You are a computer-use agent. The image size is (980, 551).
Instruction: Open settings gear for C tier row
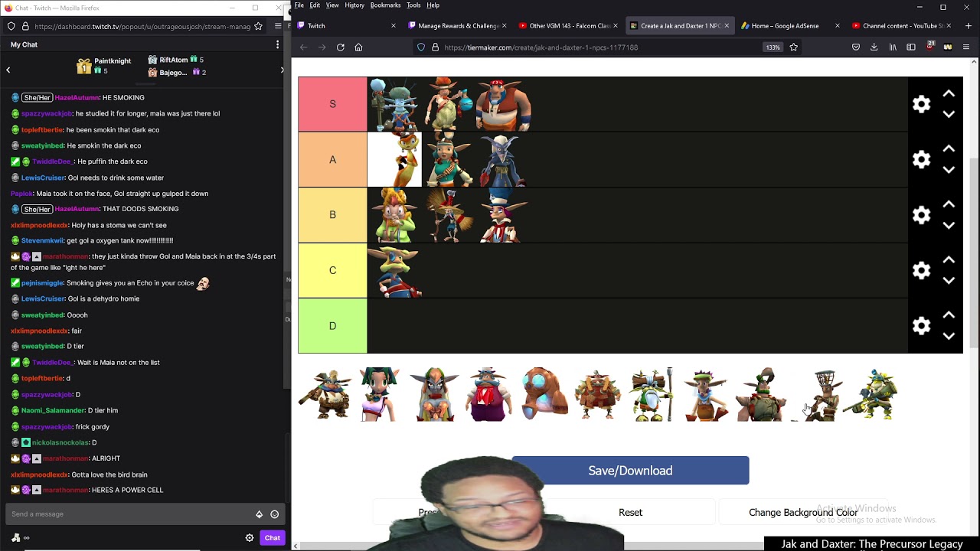tap(921, 270)
